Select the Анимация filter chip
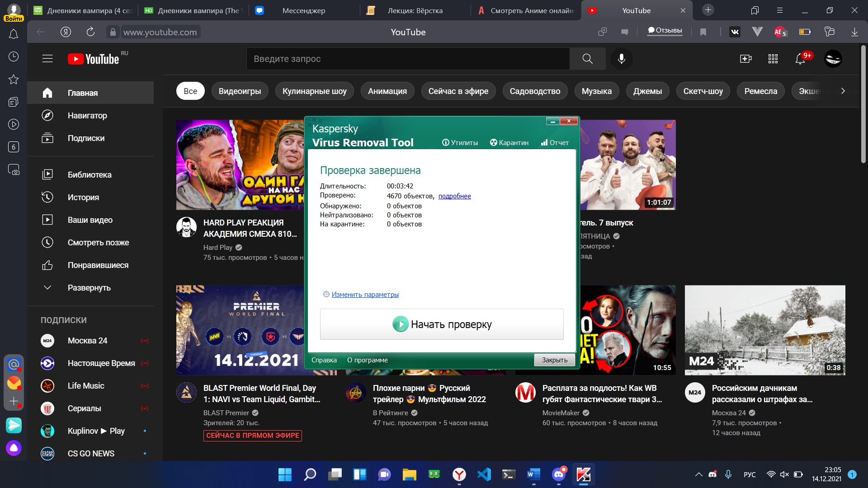This screenshot has width=868, height=488. [x=387, y=91]
